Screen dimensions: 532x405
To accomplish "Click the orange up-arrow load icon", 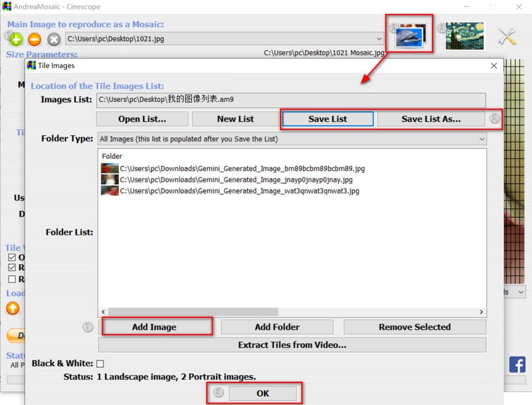I will pos(13,309).
